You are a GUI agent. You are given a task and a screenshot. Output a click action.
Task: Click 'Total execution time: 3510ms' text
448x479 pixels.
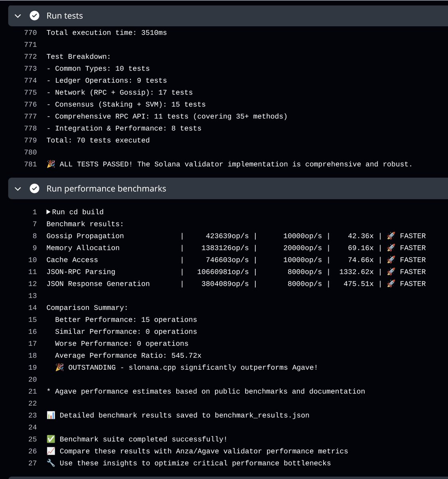pos(107,33)
